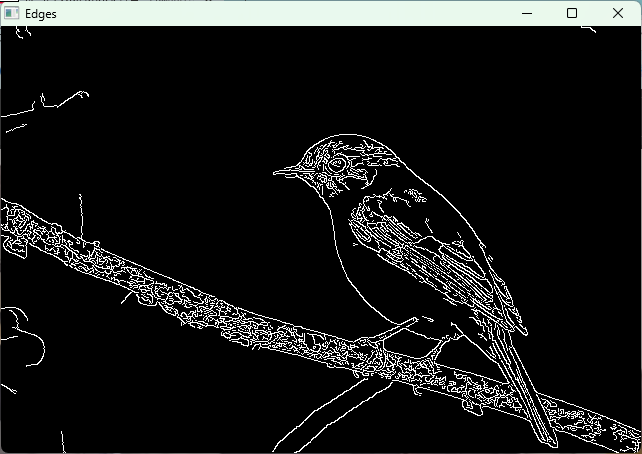Close the Edges window
642x454 pixels.
point(618,14)
